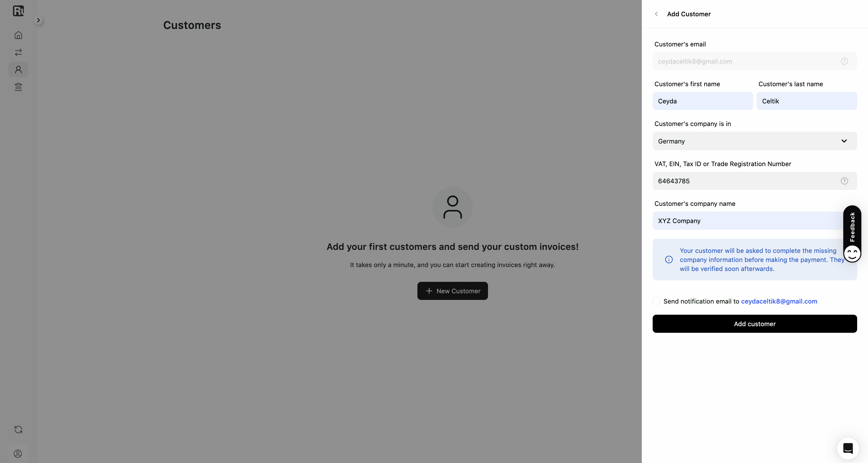This screenshot has height=463, width=868.
Task: Expand the sidebar with the chevron arrow
Action: 38,20
